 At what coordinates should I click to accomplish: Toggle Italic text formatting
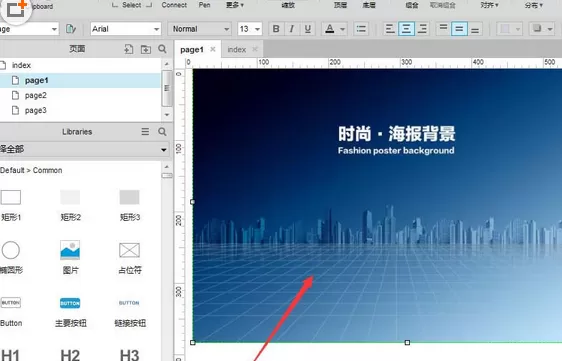tap(292, 29)
